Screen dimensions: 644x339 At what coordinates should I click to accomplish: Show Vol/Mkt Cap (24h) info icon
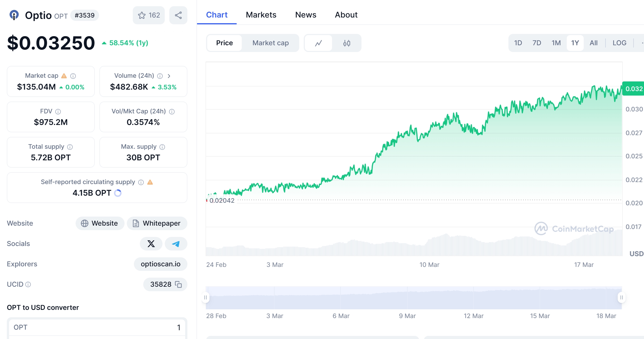coord(172,111)
